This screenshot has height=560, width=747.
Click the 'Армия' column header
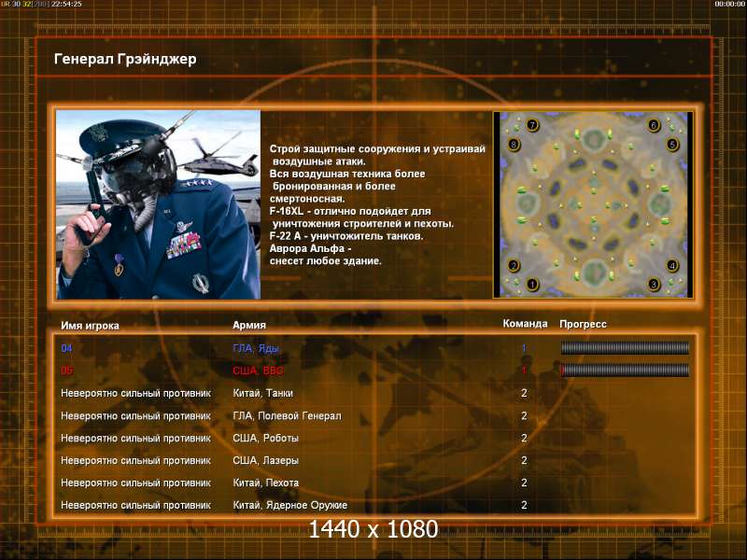point(249,325)
